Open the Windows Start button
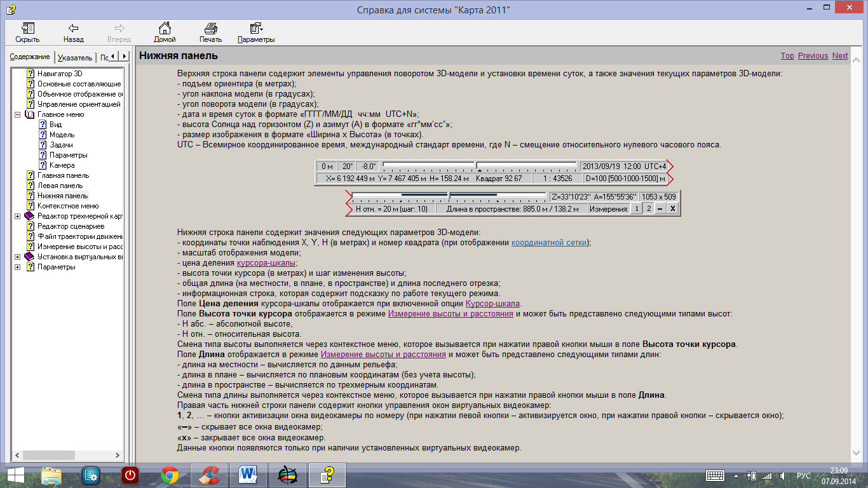 tap(15, 475)
